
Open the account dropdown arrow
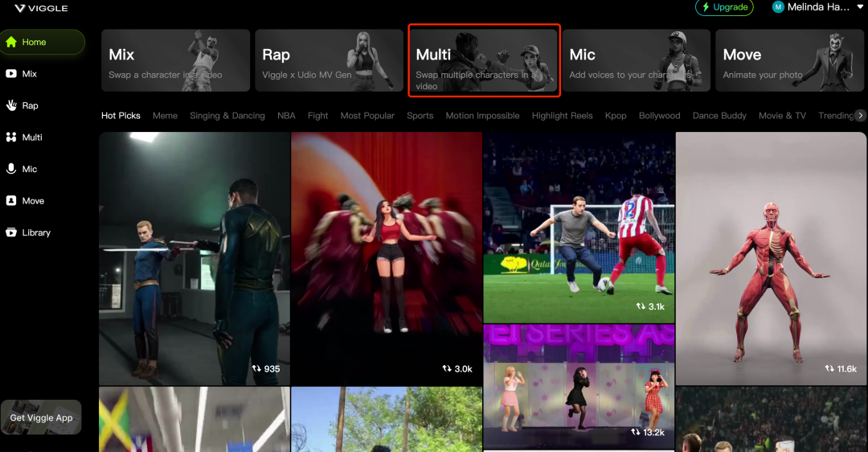tap(860, 7)
